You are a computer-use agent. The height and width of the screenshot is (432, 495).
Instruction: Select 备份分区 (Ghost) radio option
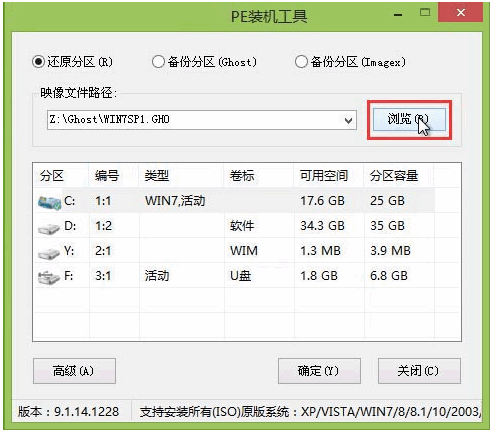[158, 62]
